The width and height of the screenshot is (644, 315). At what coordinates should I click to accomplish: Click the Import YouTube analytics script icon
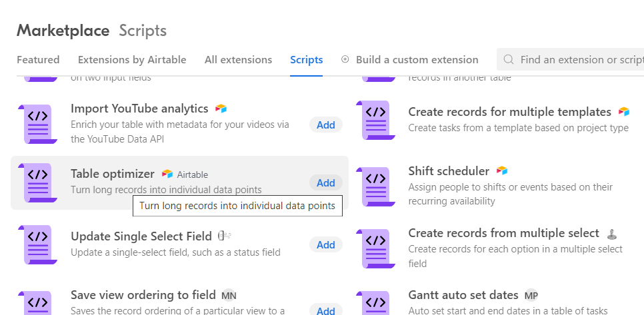(37, 124)
